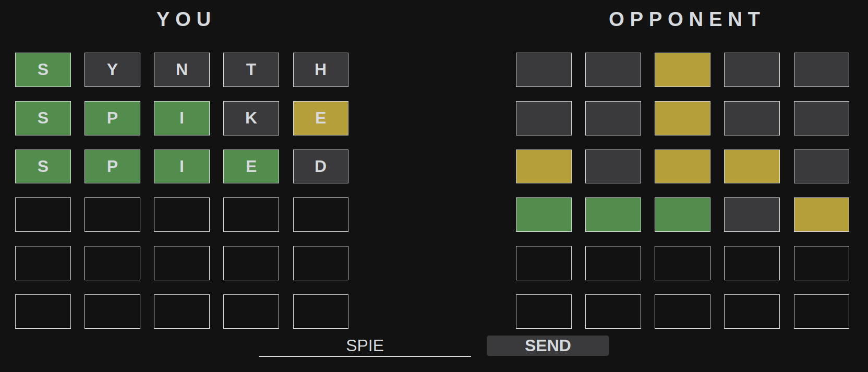Click the gray T tile in first row
This screenshot has width=868, height=372.
pyautogui.click(x=251, y=69)
